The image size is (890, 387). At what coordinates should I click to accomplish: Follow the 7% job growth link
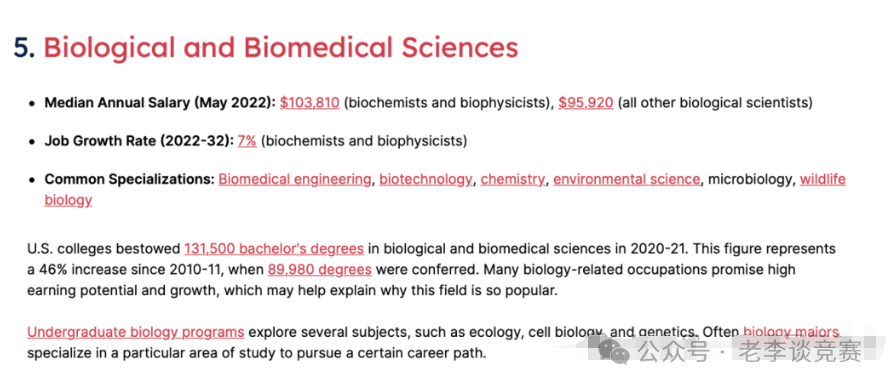coord(247,141)
